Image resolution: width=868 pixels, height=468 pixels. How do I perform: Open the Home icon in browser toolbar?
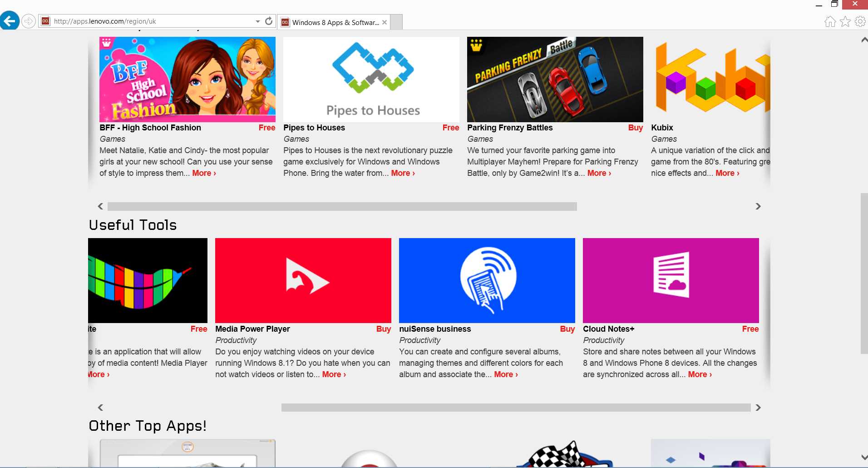[830, 21]
